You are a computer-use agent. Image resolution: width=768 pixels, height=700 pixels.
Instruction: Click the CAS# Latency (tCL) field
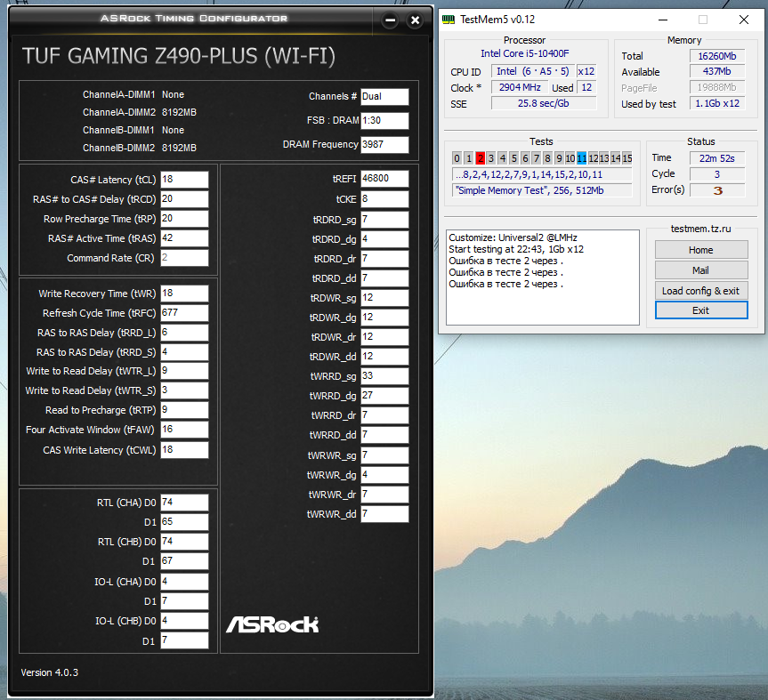point(184,179)
